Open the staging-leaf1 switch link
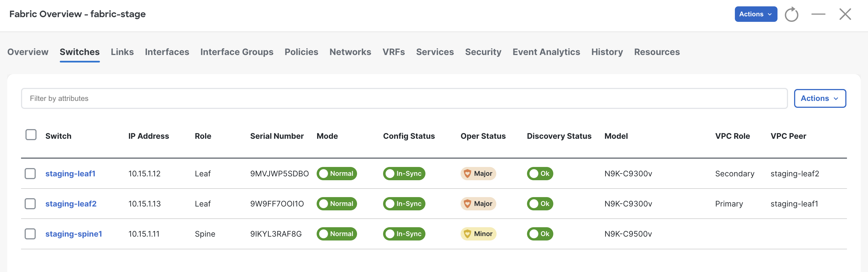 [x=70, y=174]
